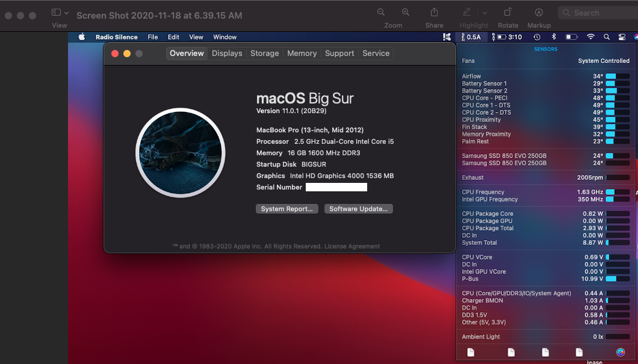Open Spotlight search in menu bar
The image size is (638, 364).
(607, 37)
